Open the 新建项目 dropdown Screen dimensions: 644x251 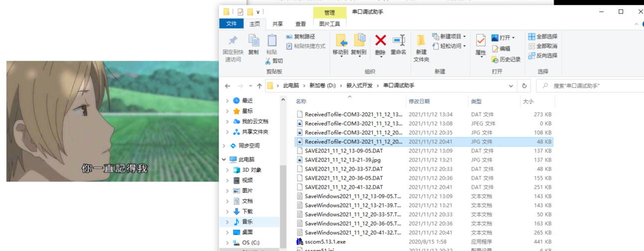(449, 36)
